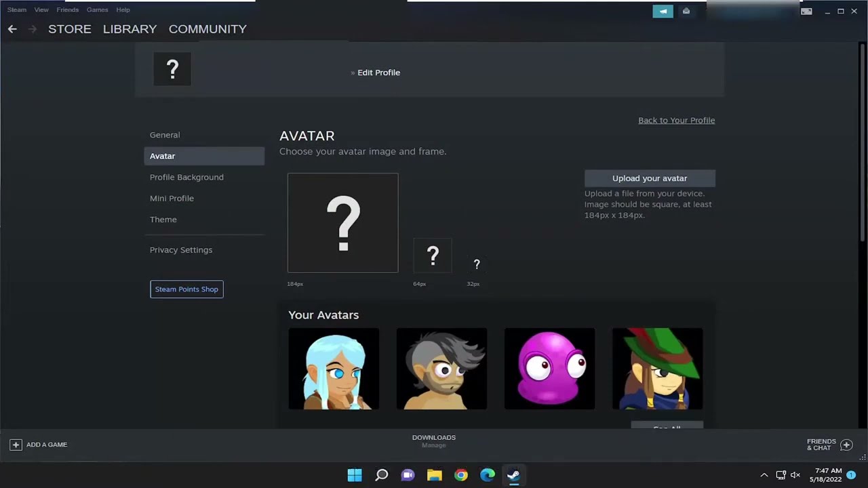Launch the chat app from taskbar
Screen dimensions: 868x488
click(x=408, y=475)
